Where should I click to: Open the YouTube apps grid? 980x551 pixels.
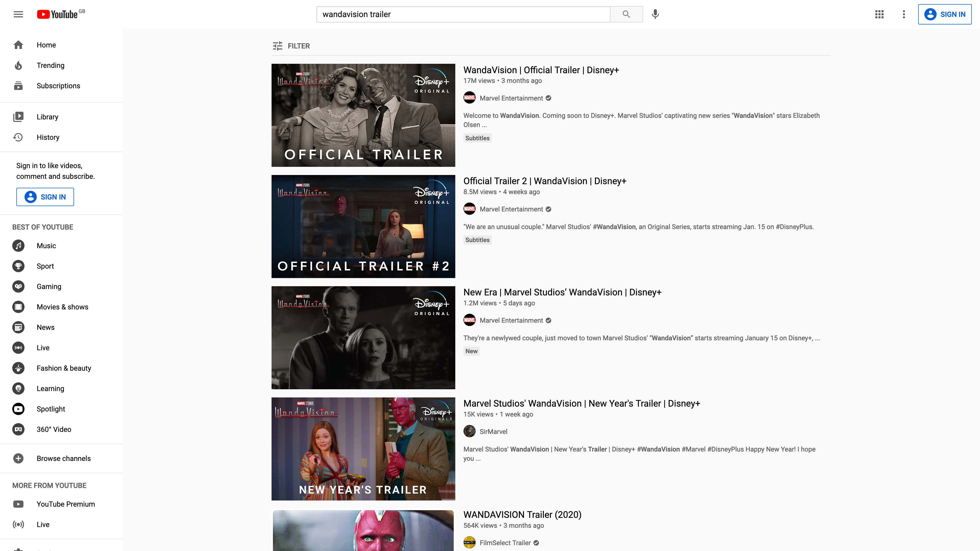pyautogui.click(x=879, y=14)
